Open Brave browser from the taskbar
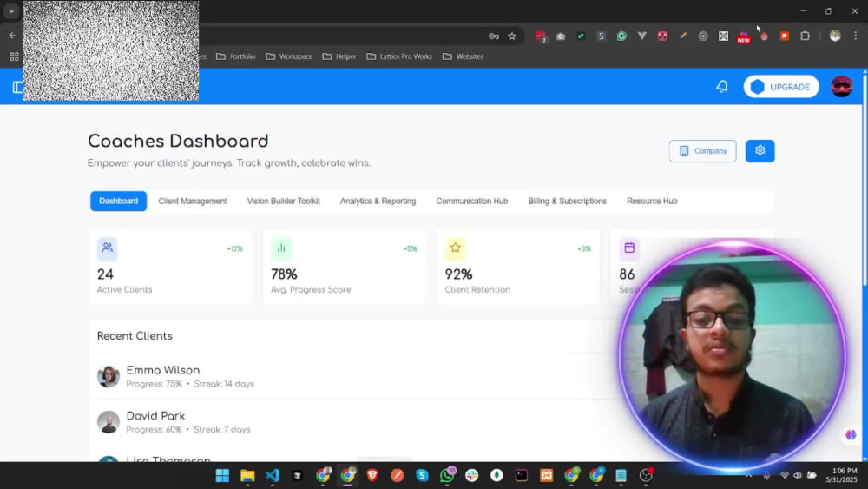 click(x=372, y=475)
